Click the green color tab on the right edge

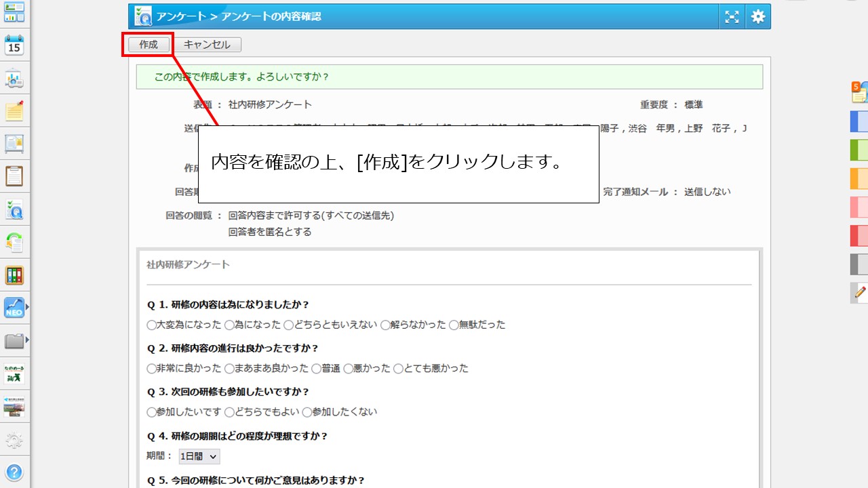(x=859, y=150)
